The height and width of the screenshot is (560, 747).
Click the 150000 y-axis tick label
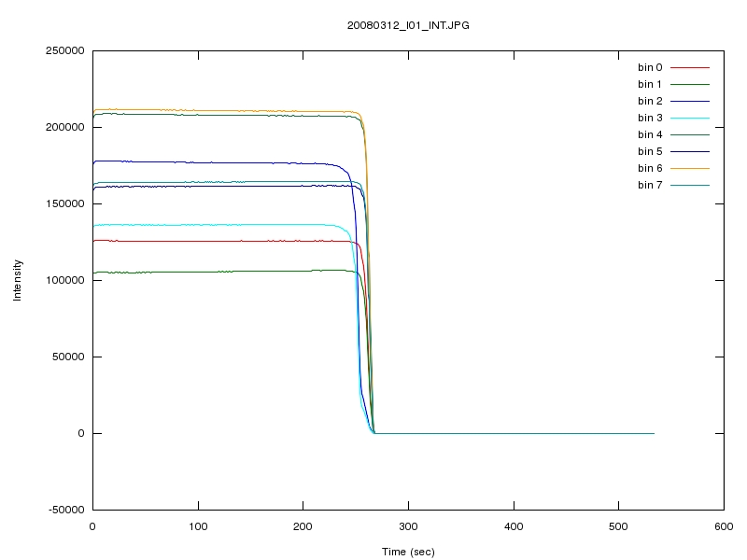pyautogui.click(x=64, y=203)
